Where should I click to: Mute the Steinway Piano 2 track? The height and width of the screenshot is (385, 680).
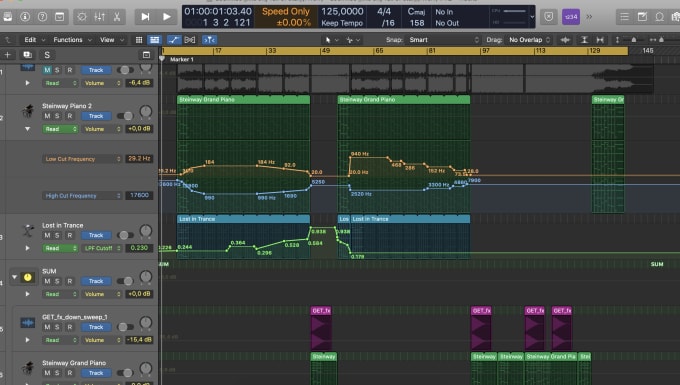tap(47, 116)
